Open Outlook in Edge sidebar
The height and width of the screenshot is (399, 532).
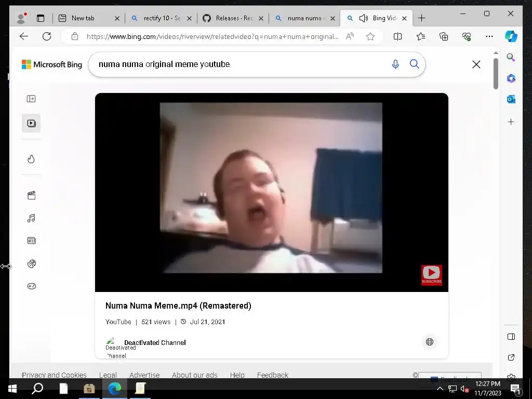[511, 99]
